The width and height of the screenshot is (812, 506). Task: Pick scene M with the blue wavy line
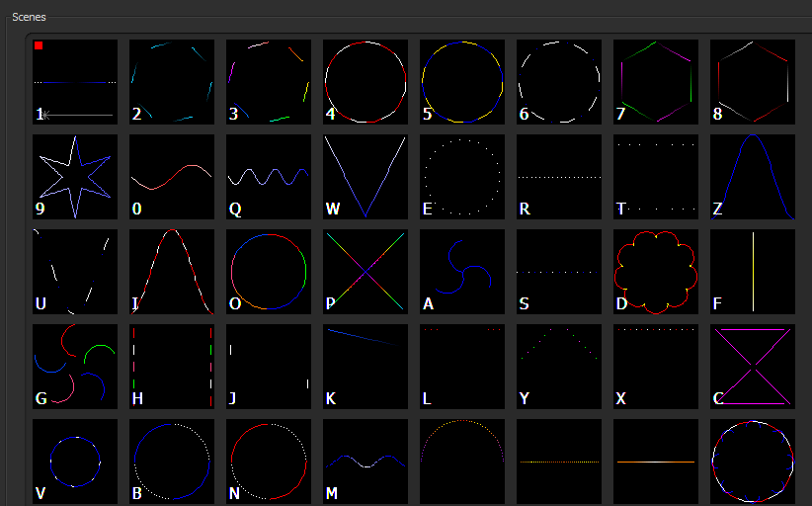tap(365, 462)
